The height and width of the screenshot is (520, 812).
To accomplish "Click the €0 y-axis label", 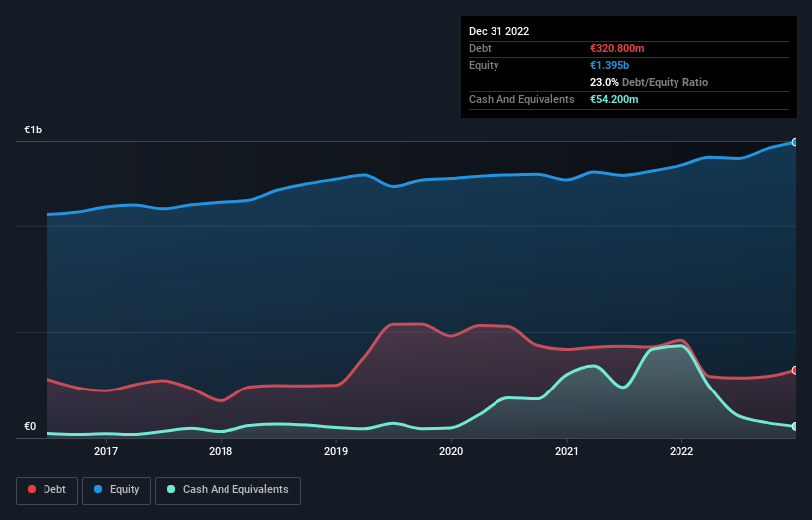I will (x=30, y=426).
